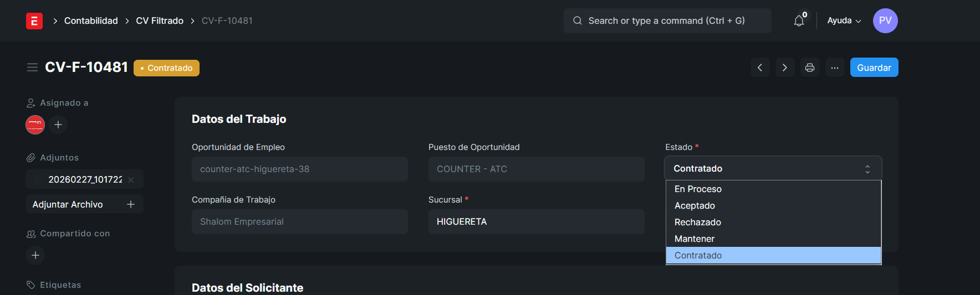
Task: Click the Sucursal HIGUERETA field
Action: (x=536, y=221)
